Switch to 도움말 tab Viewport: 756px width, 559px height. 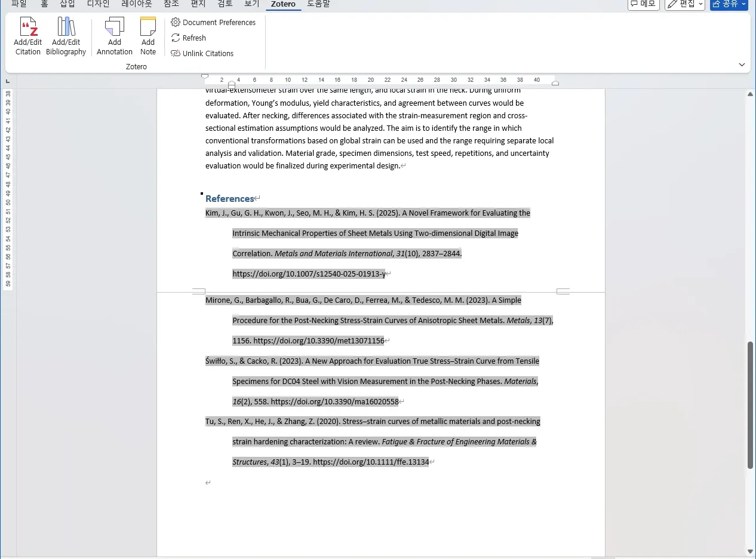pos(318,4)
